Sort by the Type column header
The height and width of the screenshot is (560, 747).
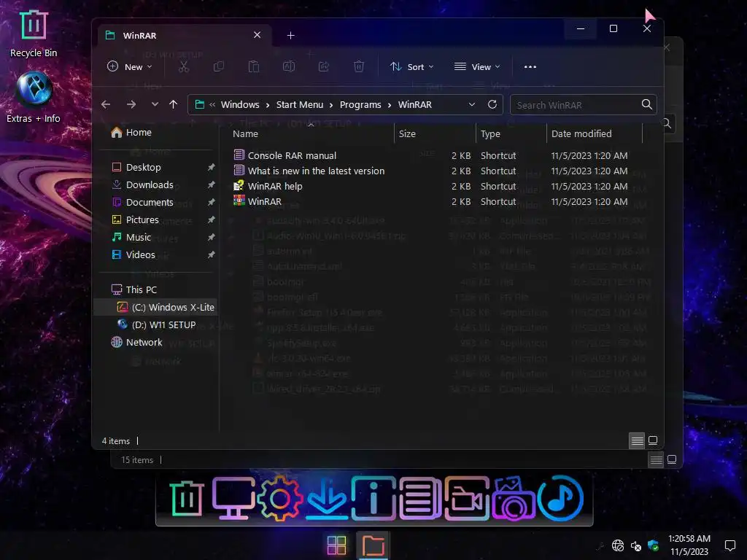point(511,134)
